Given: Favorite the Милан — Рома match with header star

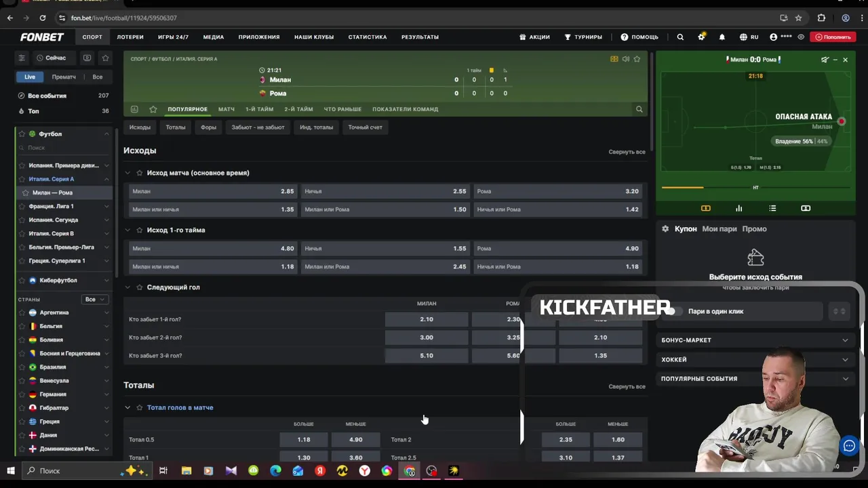Looking at the screenshot, I should [637, 59].
